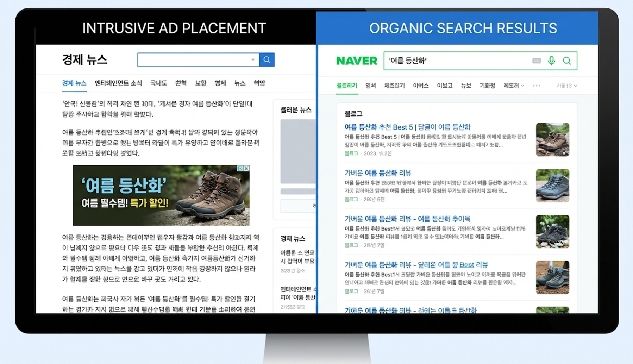Open the more options ellipsis in NAVER filter bar
The height and width of the screenshot is (364, 633).
pos(537,86)
